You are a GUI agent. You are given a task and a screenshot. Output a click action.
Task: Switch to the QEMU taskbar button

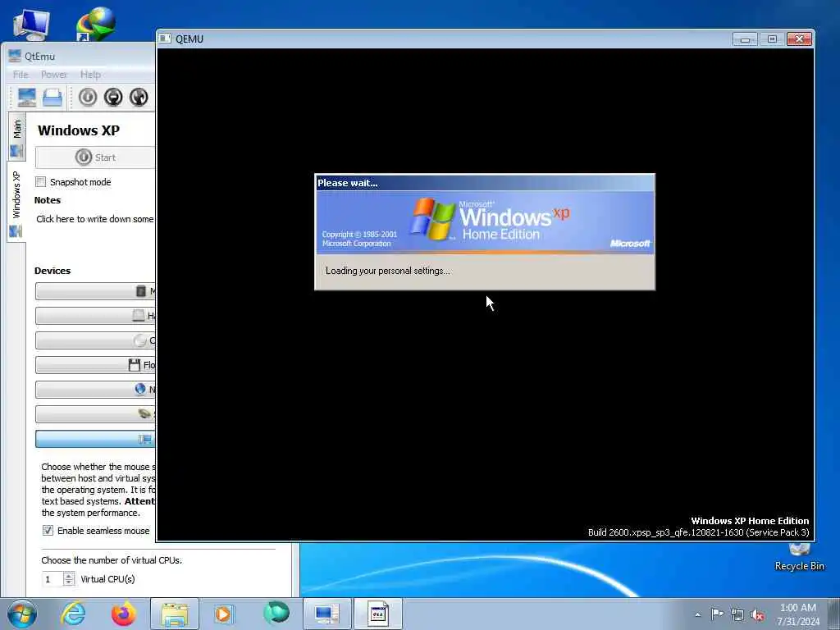(377, 614)
